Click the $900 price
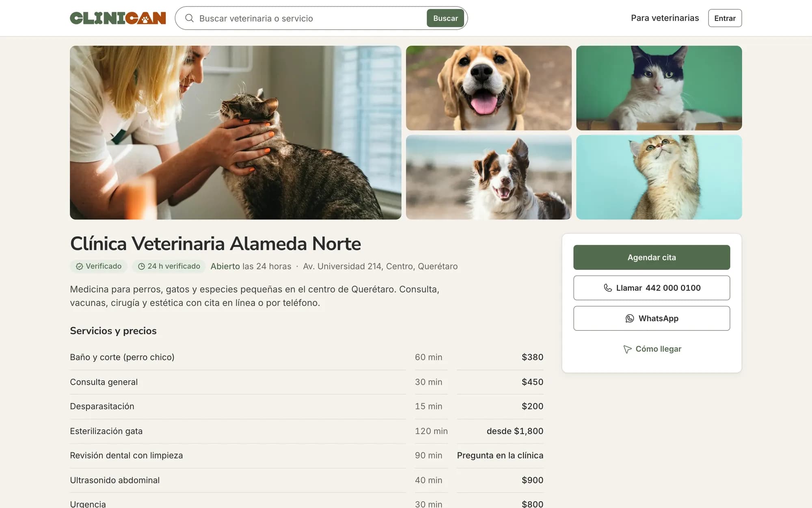This screenshot has width=812, height=508. pyautogui.click(x=532, y=480)
